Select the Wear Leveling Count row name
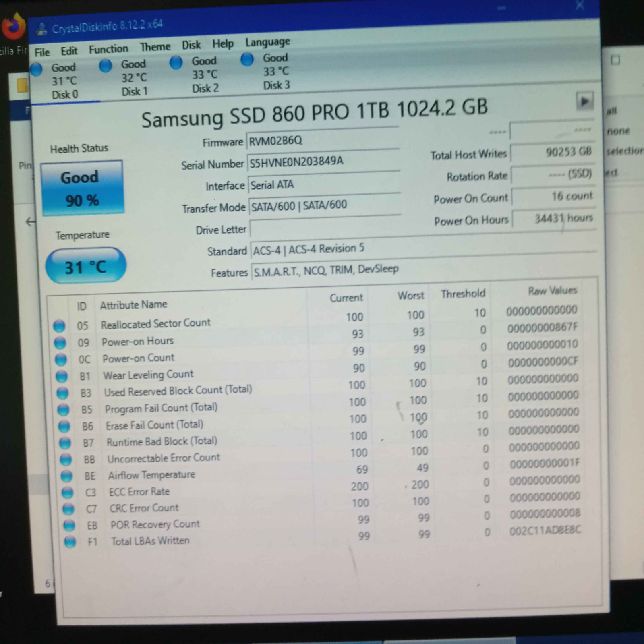 148,375
